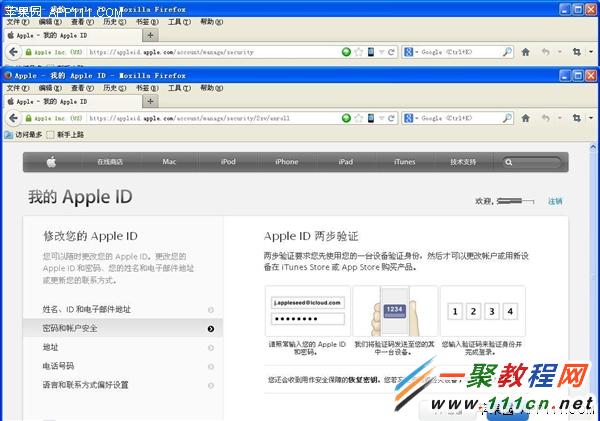600x421 pixels.
Task: Select the 我的 Apple ID tab in front window
Action: point(73,101)
